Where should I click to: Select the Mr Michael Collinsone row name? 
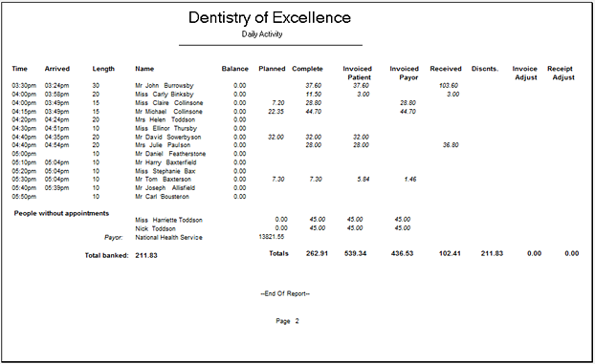tap(169, 112)
